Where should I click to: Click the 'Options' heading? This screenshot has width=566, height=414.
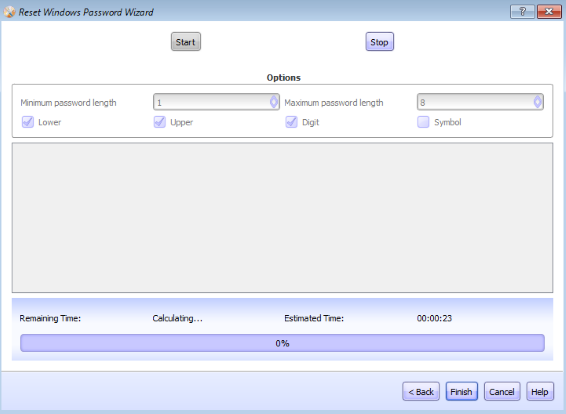283,78
